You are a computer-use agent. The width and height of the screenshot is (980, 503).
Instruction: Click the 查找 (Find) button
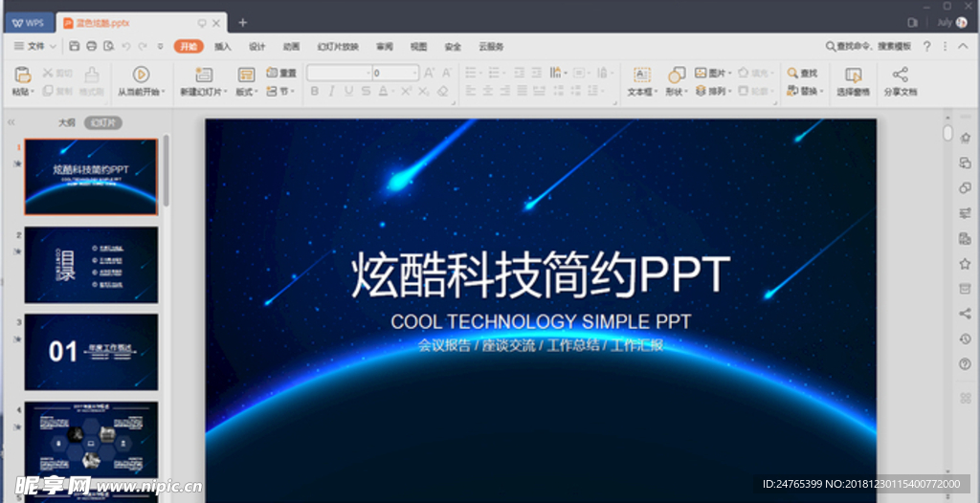pyautogui.click(x=803, y=73)
